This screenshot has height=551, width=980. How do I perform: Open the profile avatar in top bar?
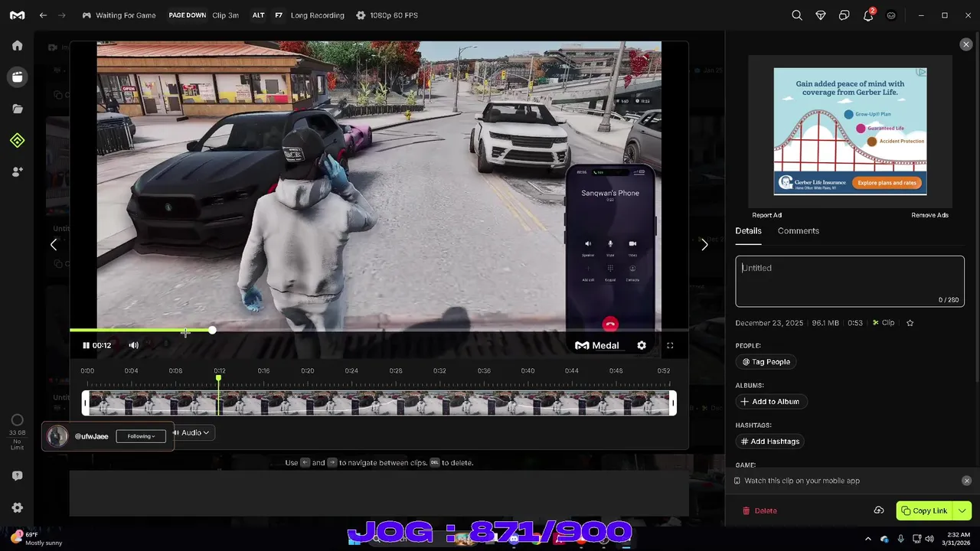click(x=891, y=15)
